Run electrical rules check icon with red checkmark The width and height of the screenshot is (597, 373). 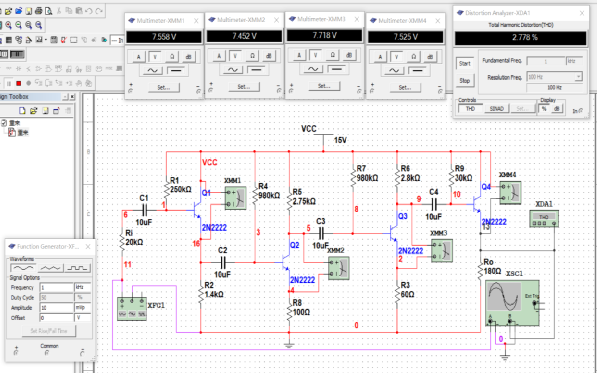point(64,40)
